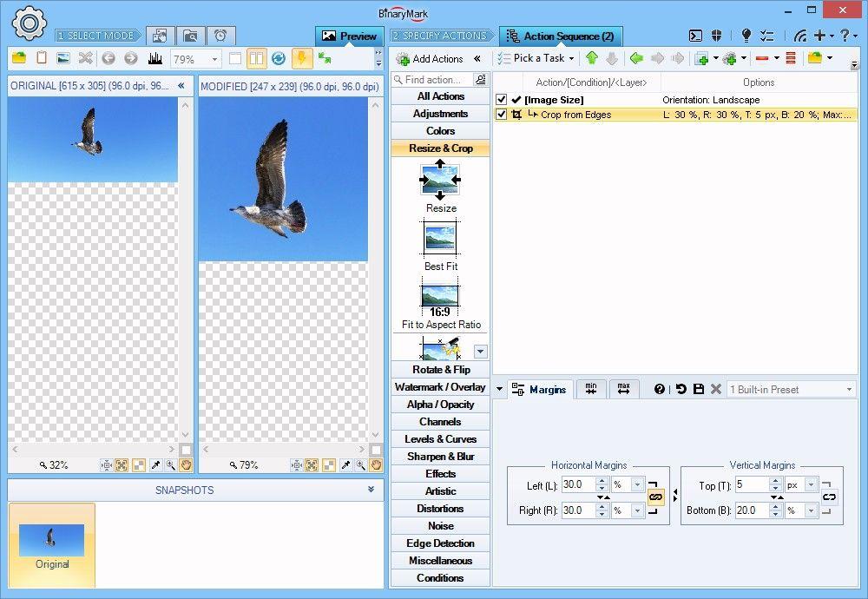Uncheck the Image Size condition checkbox
This screenshot has height=599, width=868.
point(502,100)
